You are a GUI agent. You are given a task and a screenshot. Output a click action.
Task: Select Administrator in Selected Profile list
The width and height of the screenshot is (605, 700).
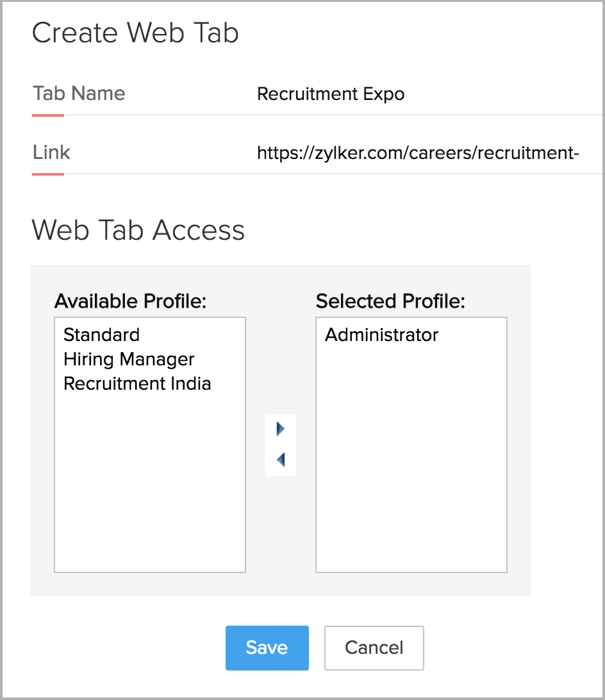coord(381,335)
